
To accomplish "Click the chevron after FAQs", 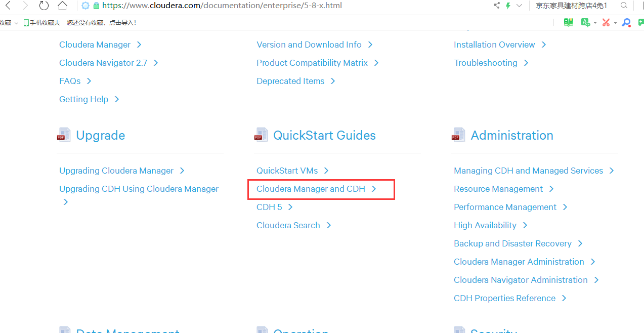I will pyautogui.click(x=89, y=81).
